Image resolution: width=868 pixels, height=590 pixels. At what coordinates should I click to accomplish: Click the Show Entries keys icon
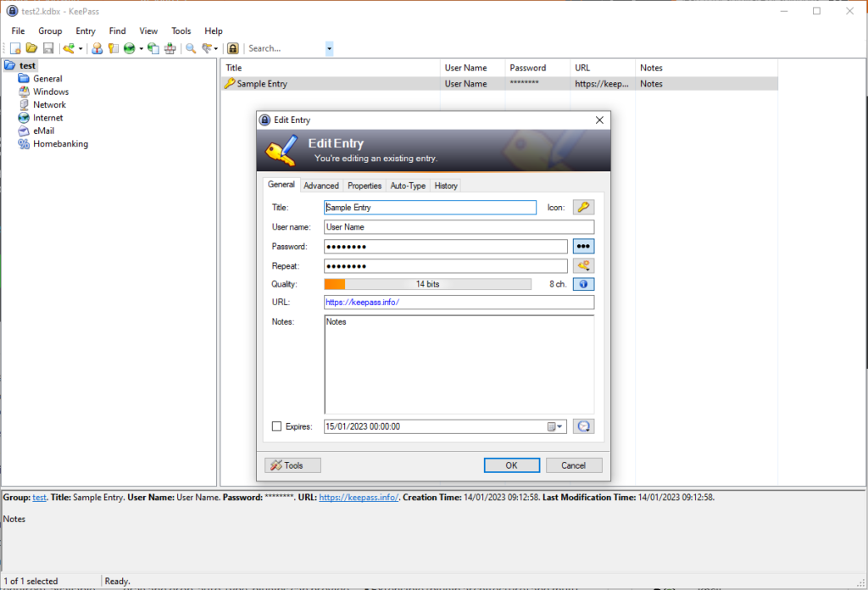pos(208,48)
